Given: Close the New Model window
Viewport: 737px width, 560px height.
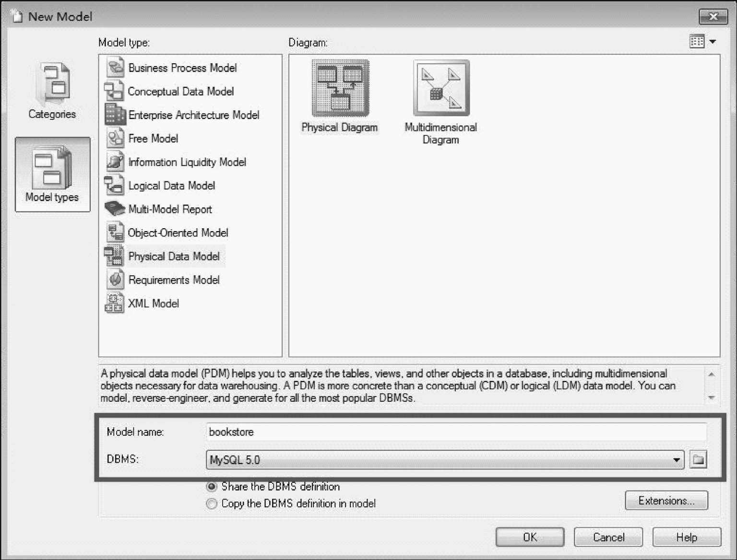Looking at the screenshot, I should coord(713,17).
